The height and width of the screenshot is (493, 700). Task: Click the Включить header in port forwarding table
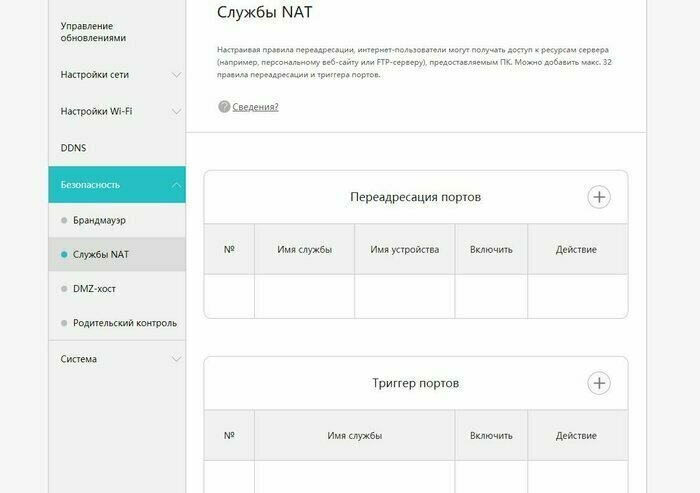click(491, 249)
